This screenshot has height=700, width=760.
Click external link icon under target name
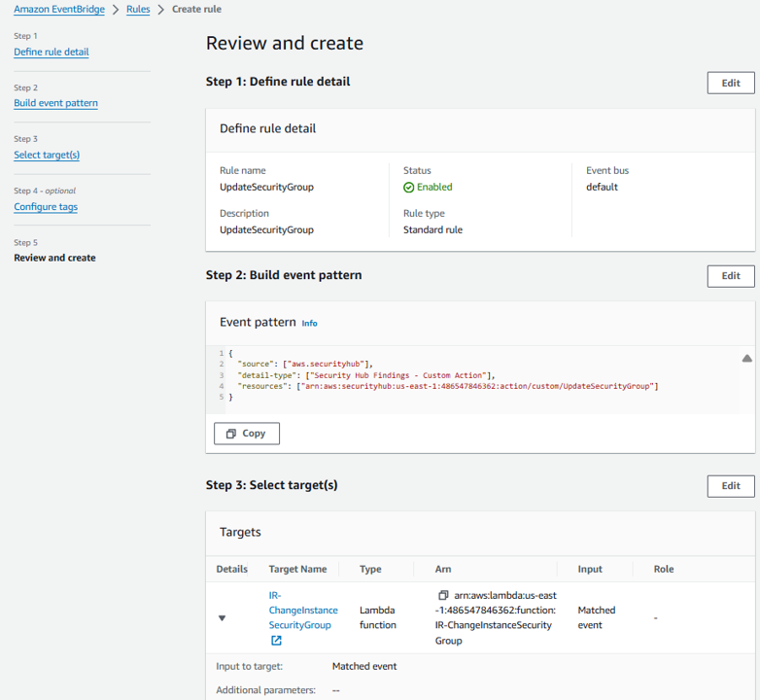276,641
